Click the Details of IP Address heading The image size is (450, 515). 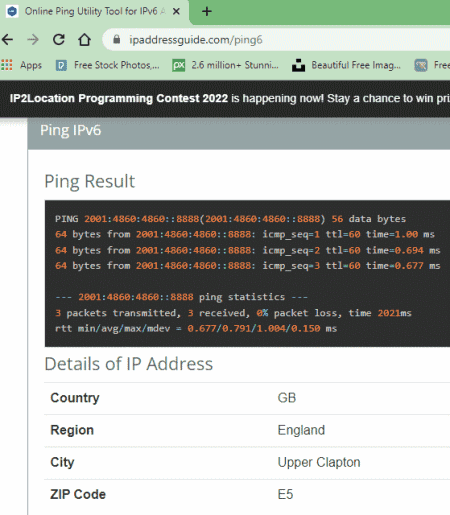click(x=129, y=364)
